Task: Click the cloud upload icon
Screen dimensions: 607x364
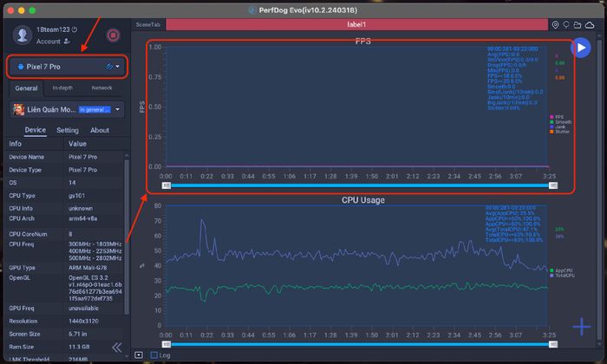Action: [590, 25]
